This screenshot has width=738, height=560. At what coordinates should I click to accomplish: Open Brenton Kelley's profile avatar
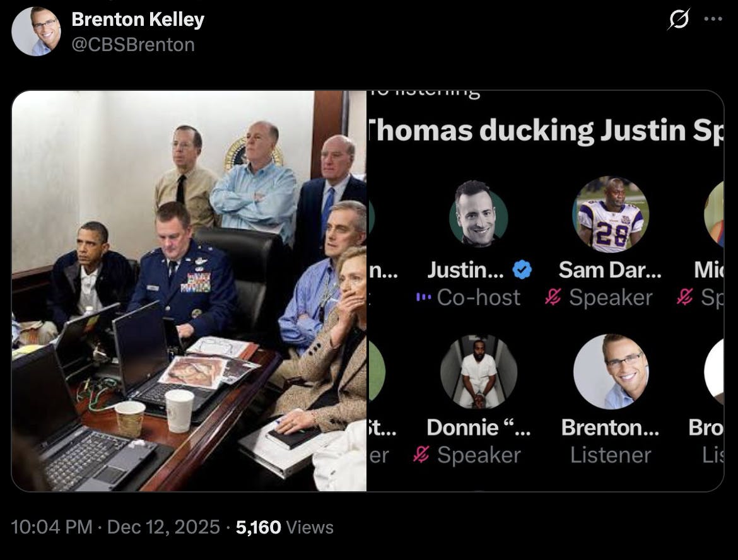pyautogui.click(x=36, y=31)
